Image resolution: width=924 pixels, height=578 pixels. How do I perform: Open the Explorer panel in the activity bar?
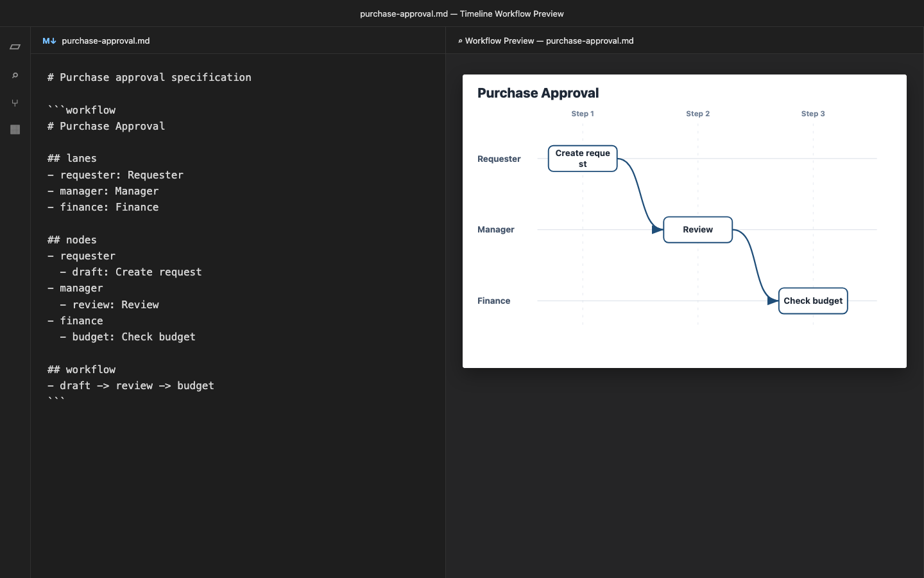coord(15,47)
